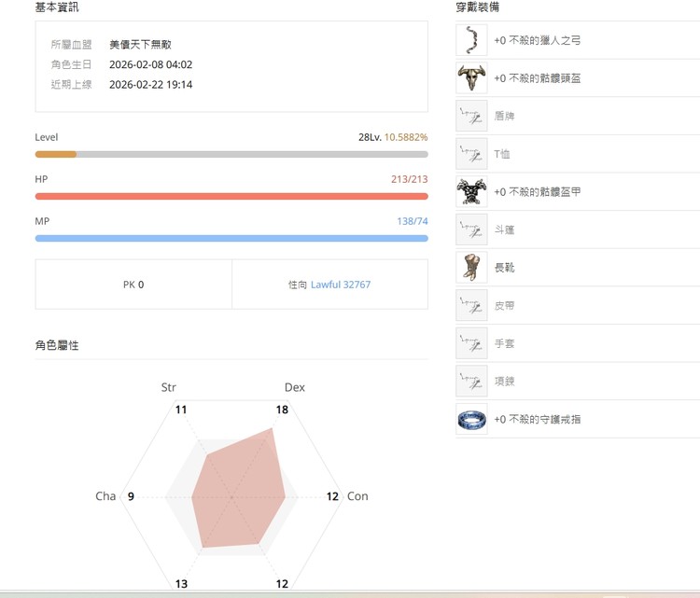Click the 美儂天下無敵 clan name
700x598 pixels.
point(140,44)
